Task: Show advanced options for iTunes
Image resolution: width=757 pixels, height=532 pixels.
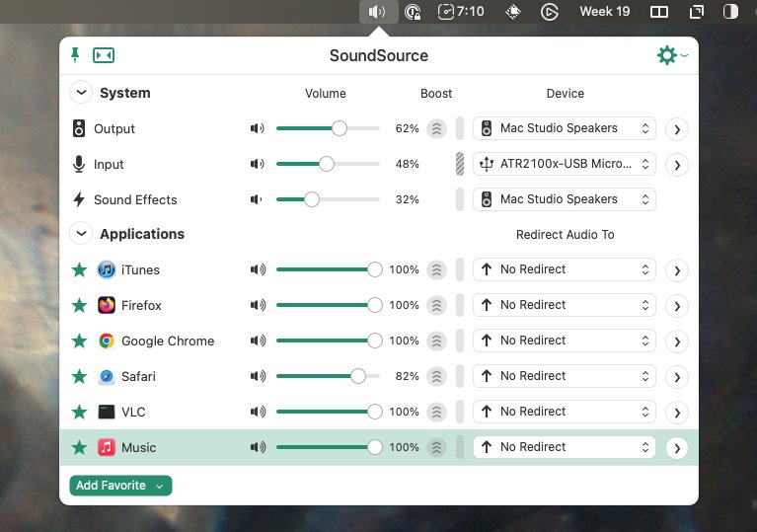Action: 677,270
